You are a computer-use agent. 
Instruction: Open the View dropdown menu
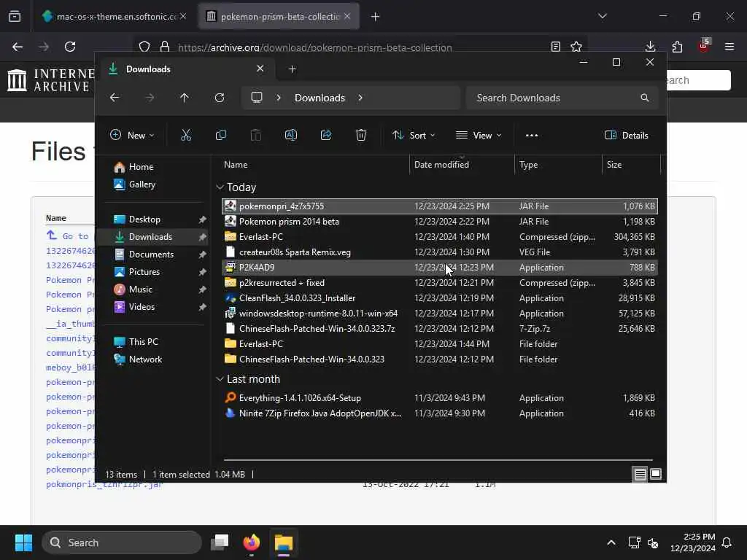(479, 135)
